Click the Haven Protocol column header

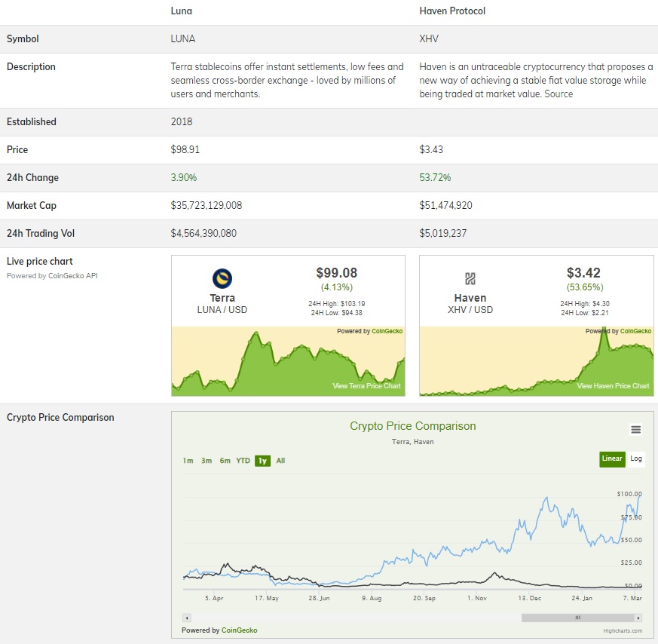(x=452, y=11)
